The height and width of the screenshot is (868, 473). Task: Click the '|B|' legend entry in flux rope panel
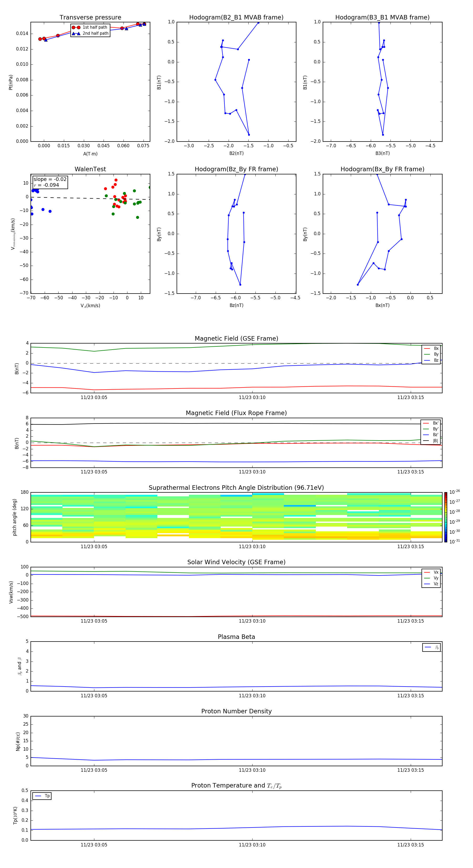(x=431, y=441)
